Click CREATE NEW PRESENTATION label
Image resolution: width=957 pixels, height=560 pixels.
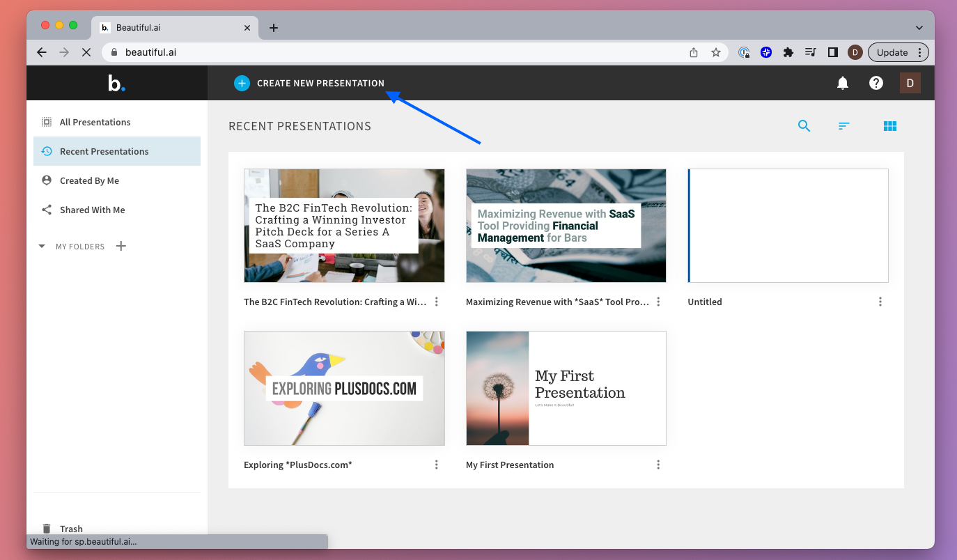point(320,83)
